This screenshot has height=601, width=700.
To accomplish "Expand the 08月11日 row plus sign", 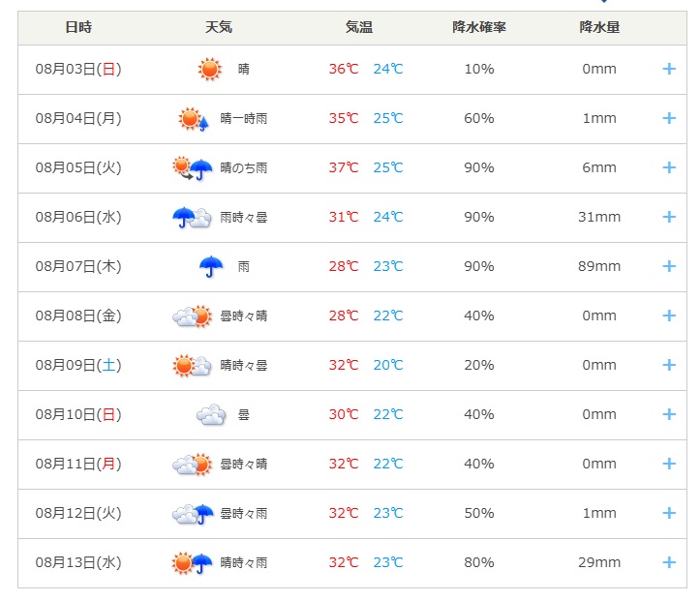I will click(x=669, y=464).
